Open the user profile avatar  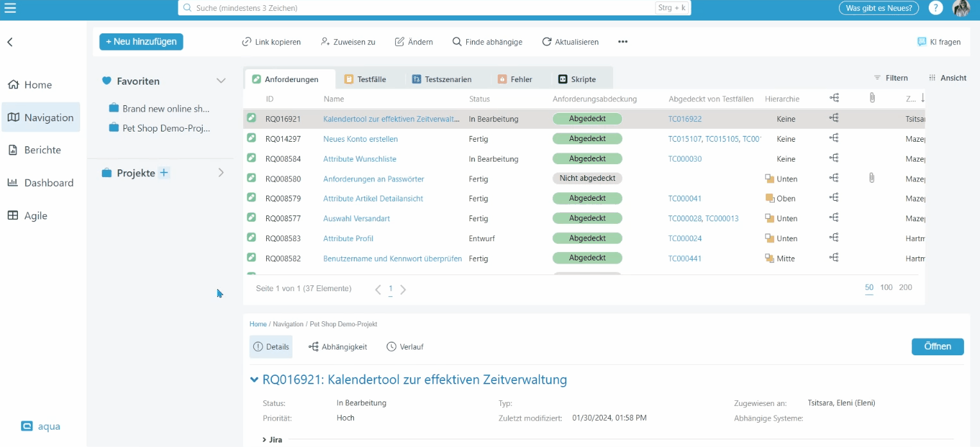(961, 8)
